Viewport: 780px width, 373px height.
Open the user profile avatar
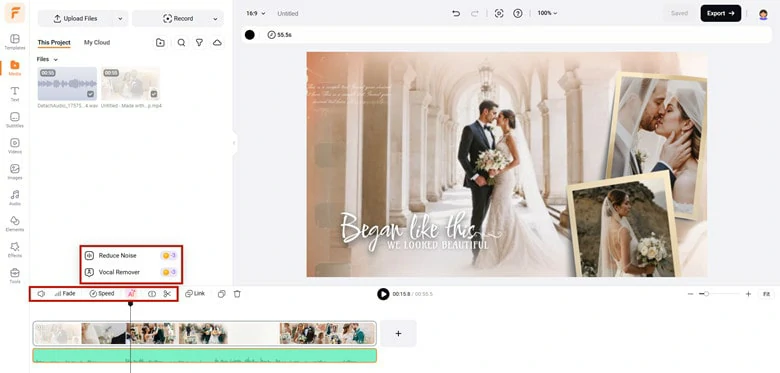[763, 14]
